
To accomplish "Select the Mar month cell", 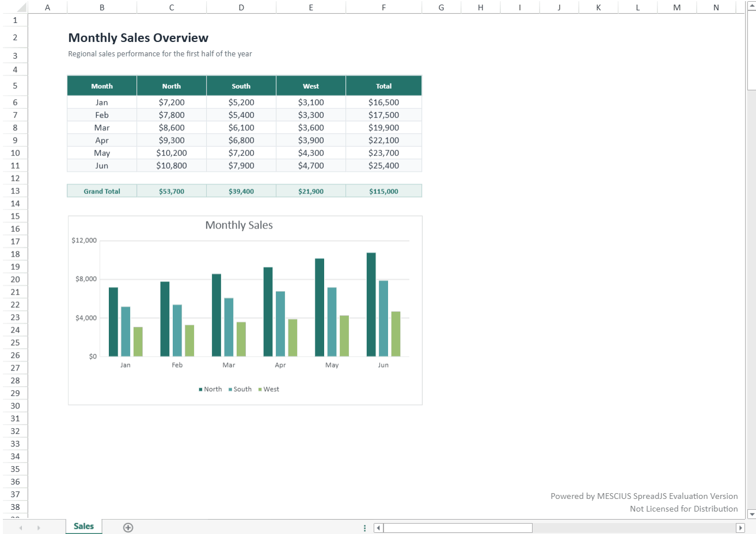I will click(102, 128).
